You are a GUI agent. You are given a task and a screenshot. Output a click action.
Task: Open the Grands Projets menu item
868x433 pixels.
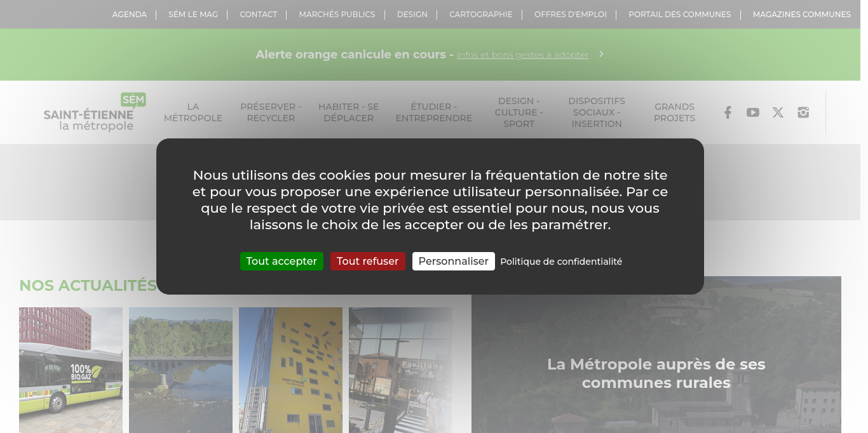point(675,112)
